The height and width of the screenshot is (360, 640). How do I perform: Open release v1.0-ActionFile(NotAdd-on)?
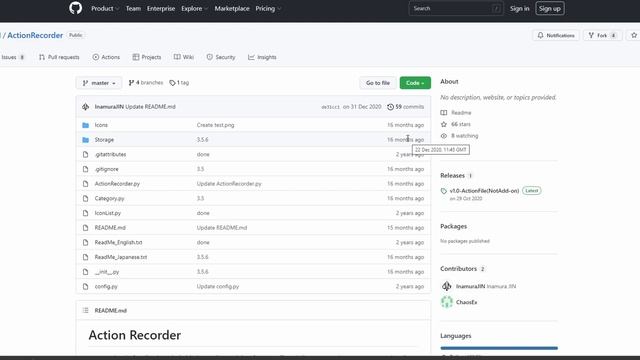coord(484,191)
